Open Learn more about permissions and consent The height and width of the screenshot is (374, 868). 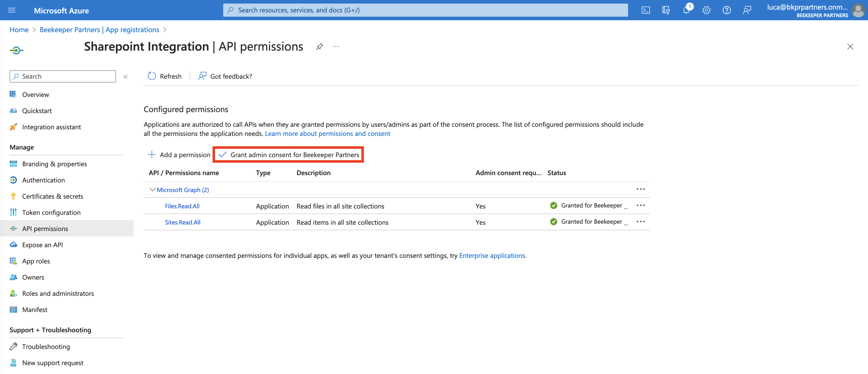pyautogui.click(x=327, y=134)
